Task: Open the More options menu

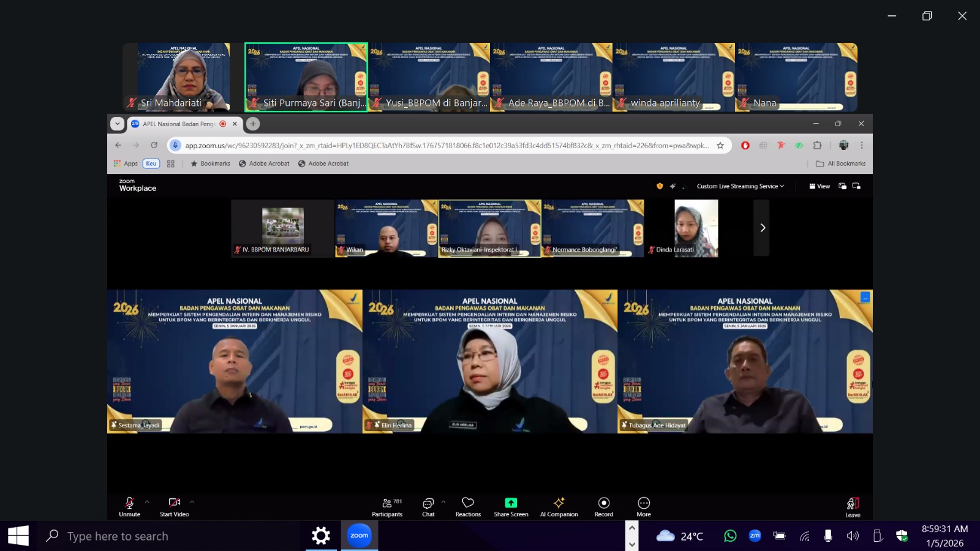Action: pyautogui.click(x=644, y=506)
